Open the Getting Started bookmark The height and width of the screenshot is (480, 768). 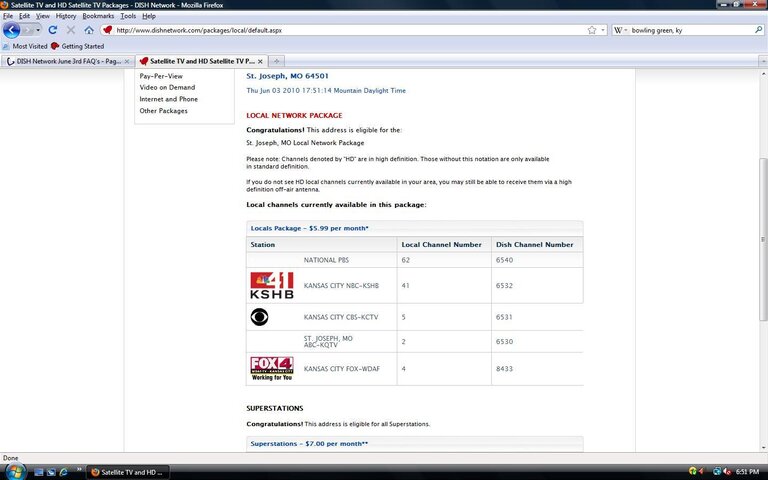pos(78,46)
